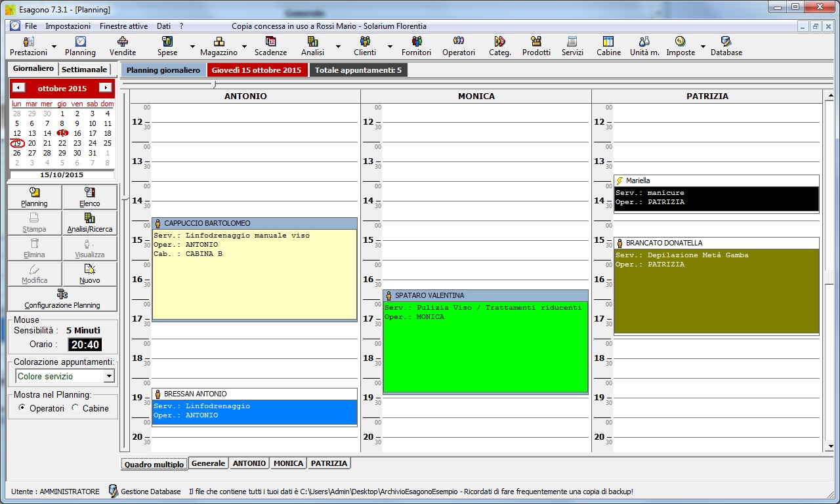
Task: Select the BRESSAN ANTONIO appointment
Action: (255, 408)
